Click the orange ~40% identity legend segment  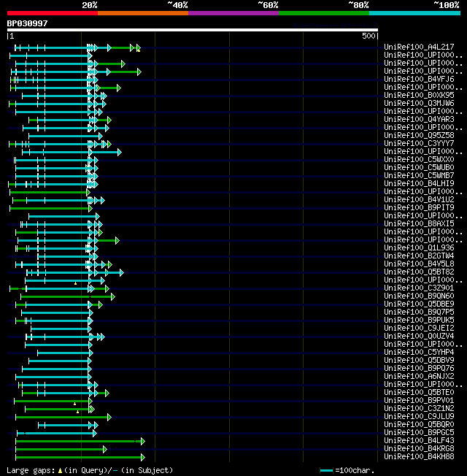(x=143, y=13)
